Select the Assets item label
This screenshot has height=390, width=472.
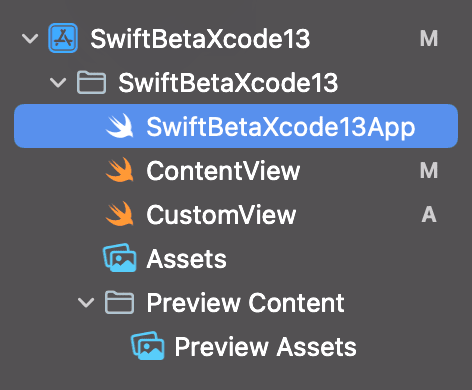pyautogui.click(x=187, y=259)
